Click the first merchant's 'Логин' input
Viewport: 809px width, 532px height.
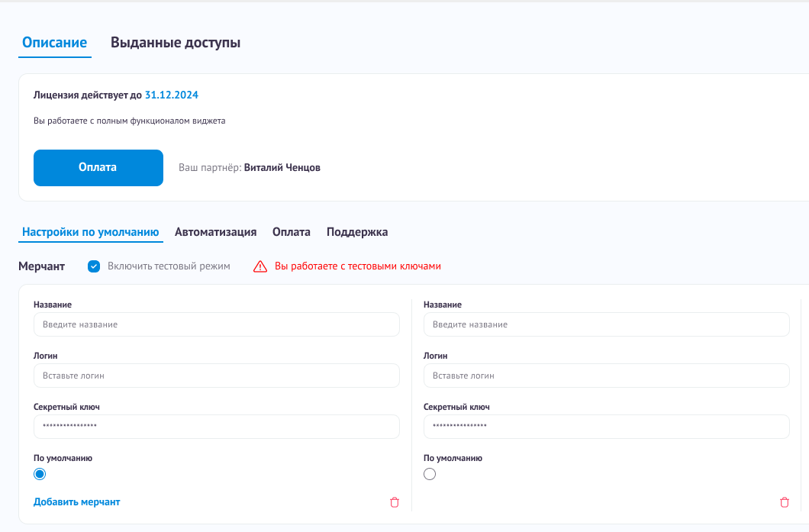216,376
